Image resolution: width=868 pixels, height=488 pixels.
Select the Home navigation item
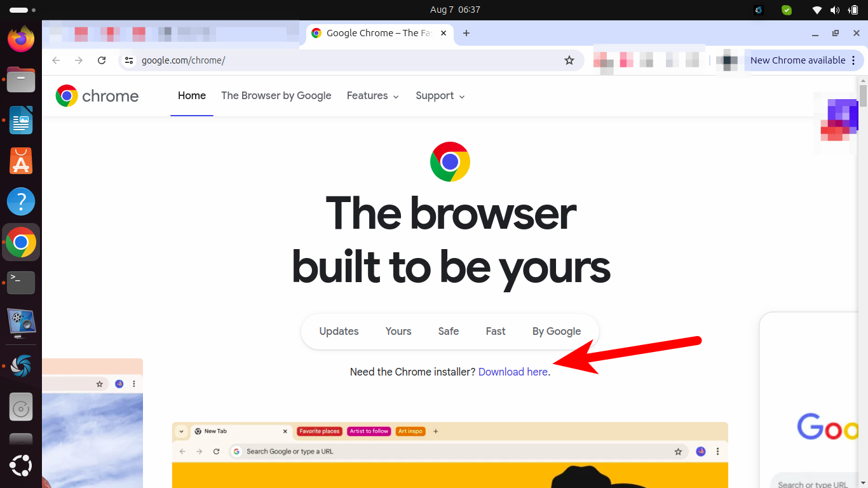[x=191, y=95]
